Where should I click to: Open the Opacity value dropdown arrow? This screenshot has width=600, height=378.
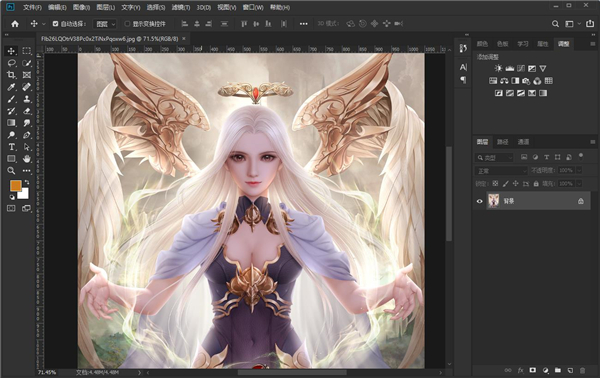(579, 170)
